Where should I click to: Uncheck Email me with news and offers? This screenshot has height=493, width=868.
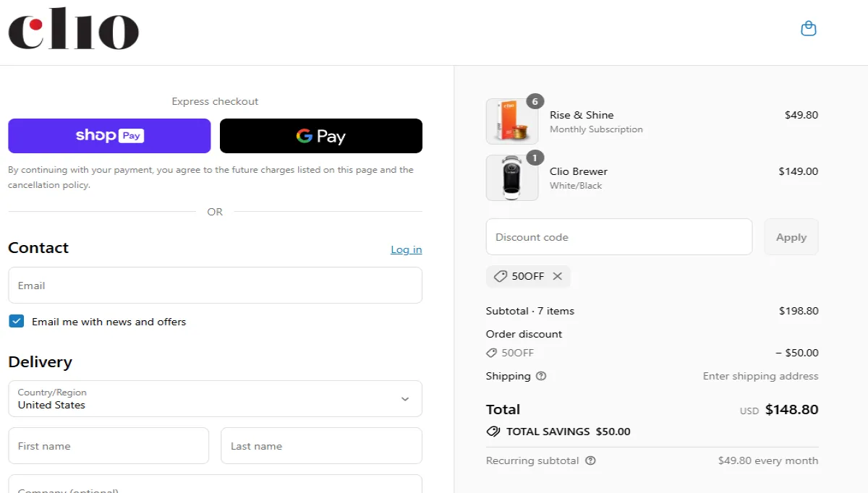pos(16,321)
